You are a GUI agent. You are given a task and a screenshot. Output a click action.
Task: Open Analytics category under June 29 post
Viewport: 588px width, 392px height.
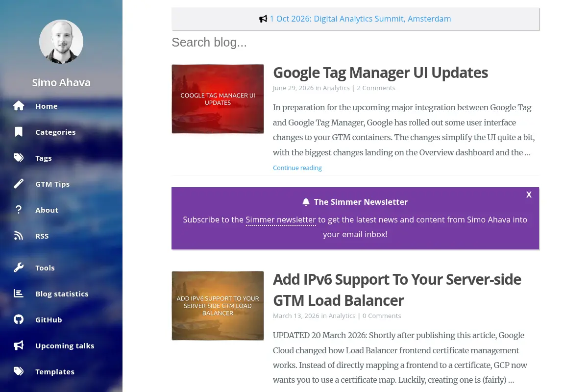click(336, 88)
